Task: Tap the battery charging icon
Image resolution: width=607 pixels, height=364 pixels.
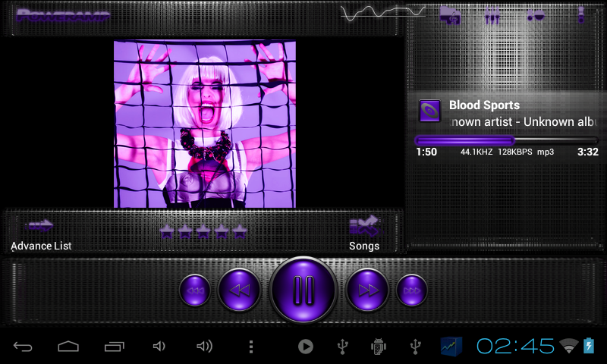Action: [x=589, y=346]
